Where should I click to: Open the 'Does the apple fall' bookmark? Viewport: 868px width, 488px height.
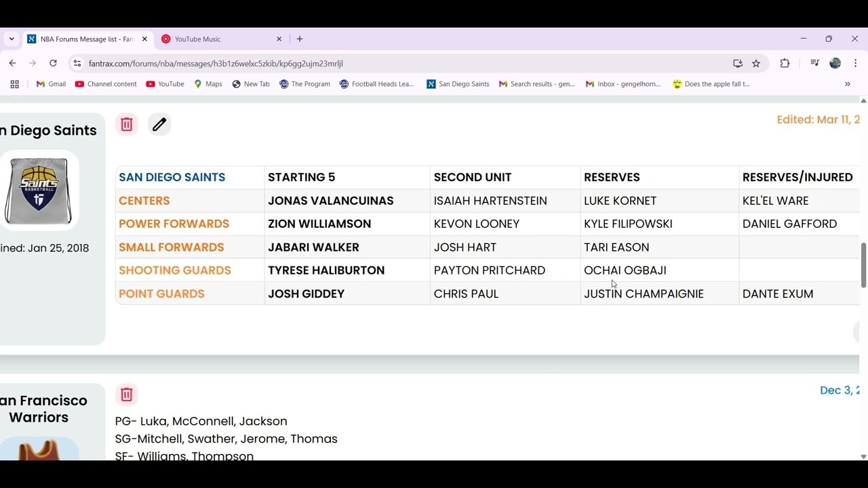(x=711, y=84)
